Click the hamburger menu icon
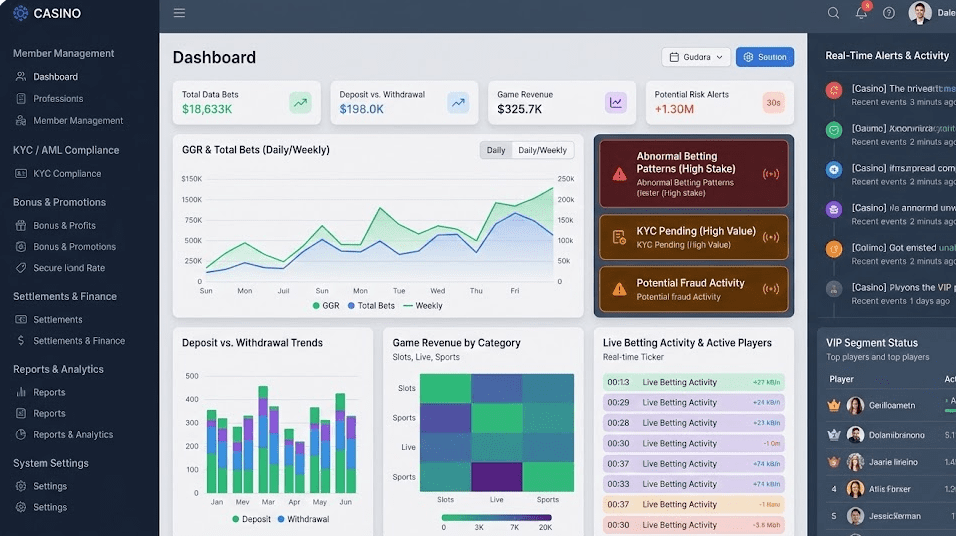956x536 pixels. (179, 13)
